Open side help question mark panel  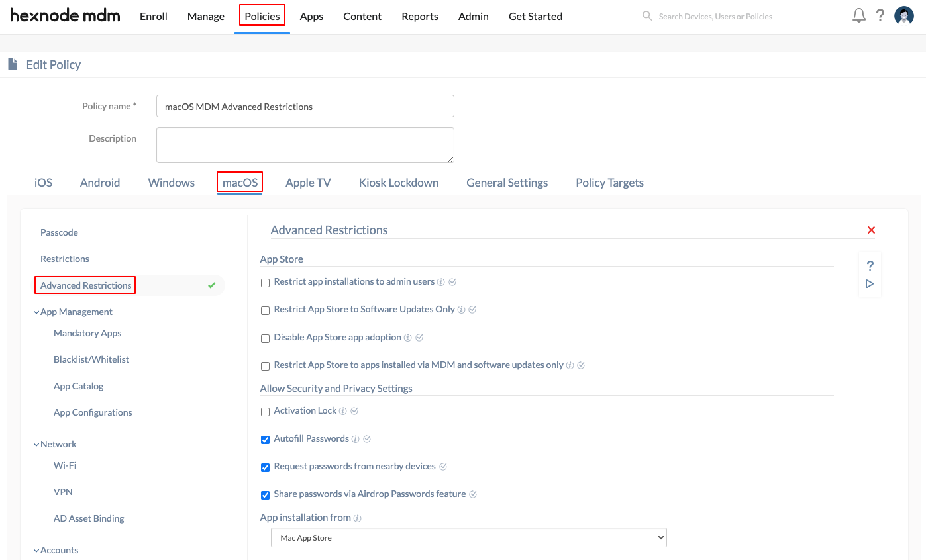coord(870,266)
